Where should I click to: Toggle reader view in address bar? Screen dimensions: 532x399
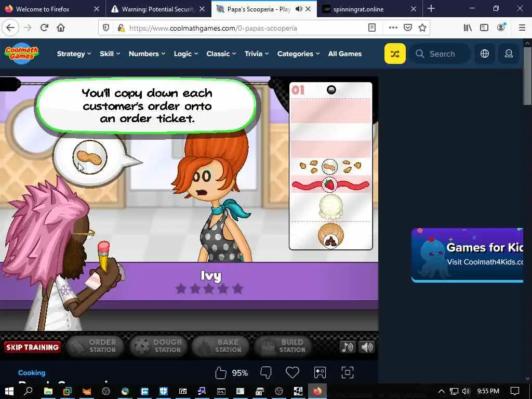coord(372,28)
